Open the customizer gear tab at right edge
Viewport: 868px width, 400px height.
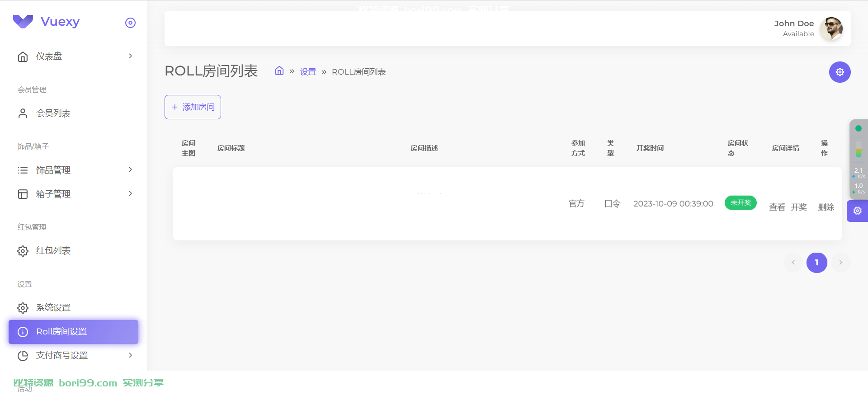857,211
